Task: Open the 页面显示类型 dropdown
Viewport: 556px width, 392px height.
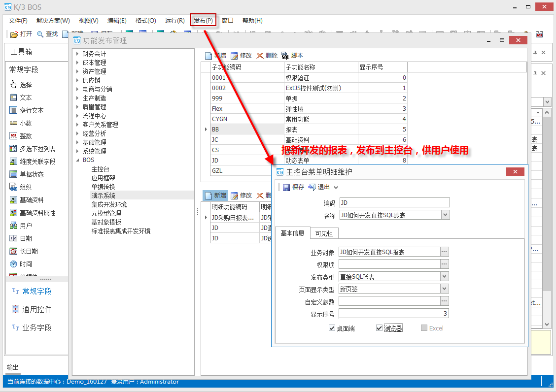Action: (x=445, y=289)
